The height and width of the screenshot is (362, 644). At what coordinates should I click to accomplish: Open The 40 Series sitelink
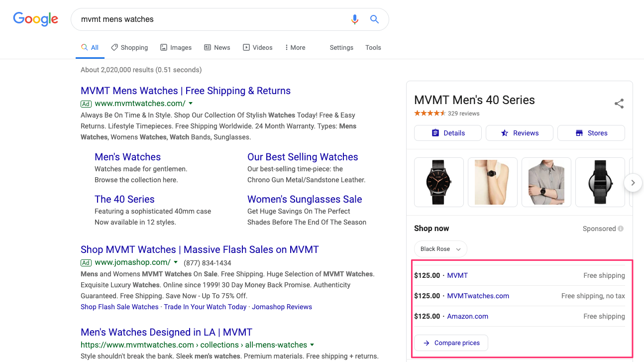[x=124, y=199]
